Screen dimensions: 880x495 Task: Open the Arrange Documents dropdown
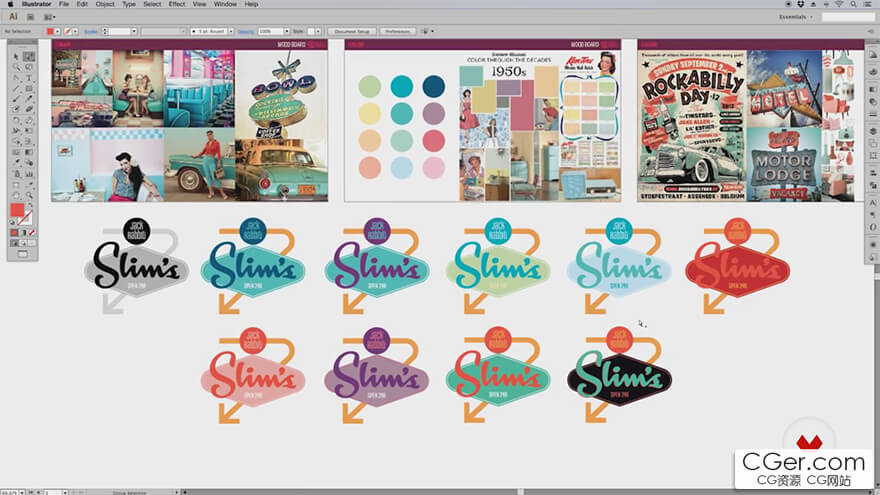49,17
